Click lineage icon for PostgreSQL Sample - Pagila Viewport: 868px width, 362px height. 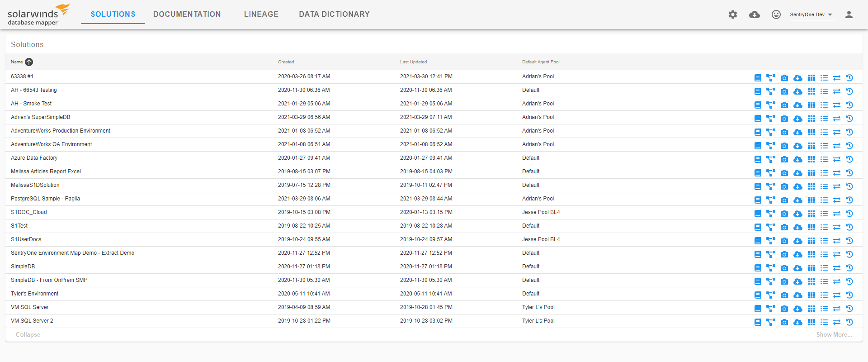(x=771, y=200)
